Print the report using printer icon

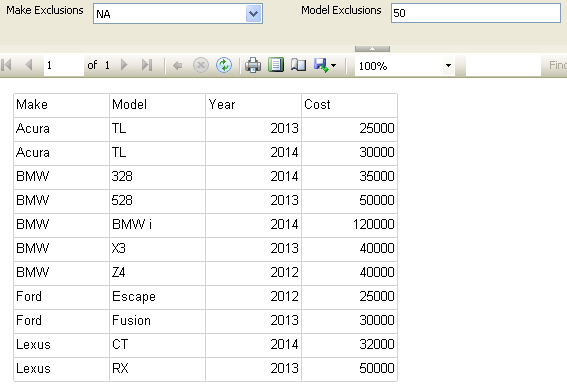tap(253, 65)
